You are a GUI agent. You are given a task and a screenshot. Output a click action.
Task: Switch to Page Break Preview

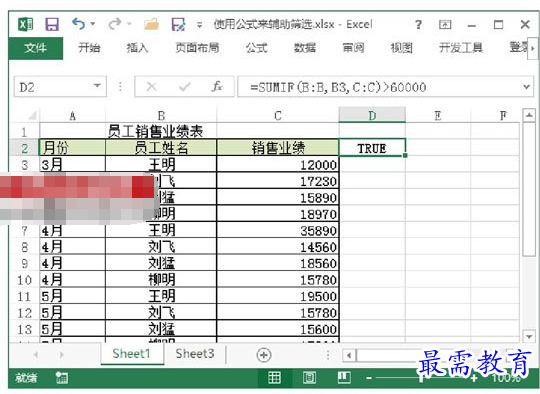coord(344,377)
